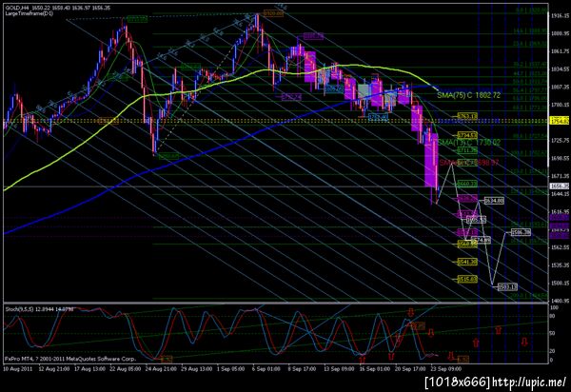Click the 1834.55 price axis label
Viewport: 571px width, 392px height.
[561, 69]
